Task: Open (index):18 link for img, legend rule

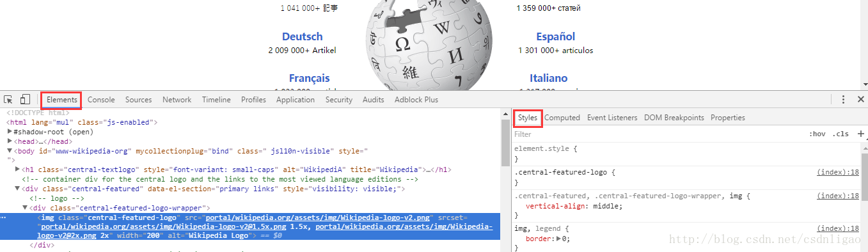Action: tap(838, 228)
